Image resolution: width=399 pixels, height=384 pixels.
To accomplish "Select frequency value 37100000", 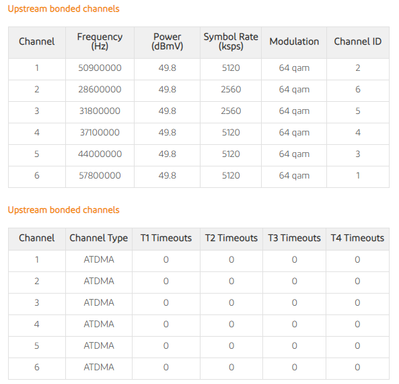I will [100, 132].
